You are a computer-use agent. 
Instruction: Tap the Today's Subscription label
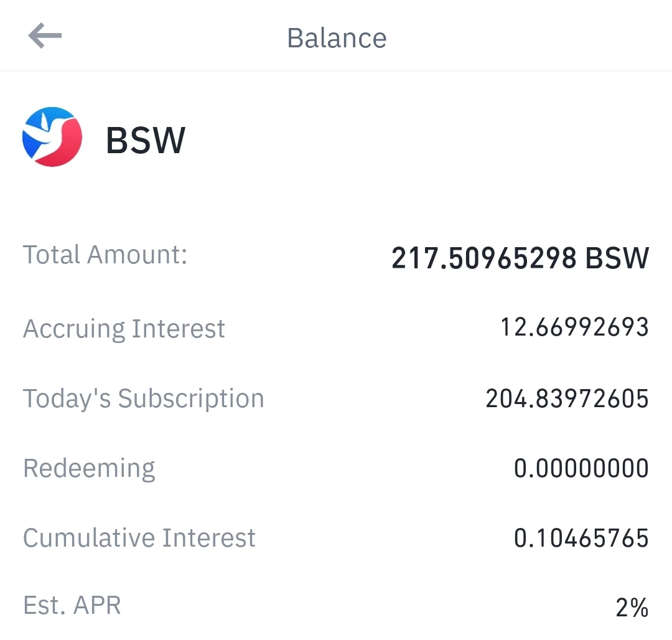pos(144,398)
